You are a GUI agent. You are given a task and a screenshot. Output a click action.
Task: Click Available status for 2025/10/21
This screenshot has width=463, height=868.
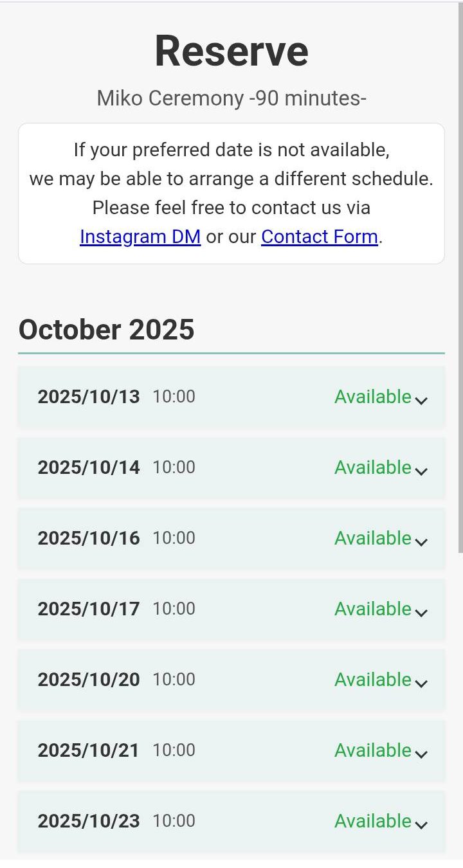pos(372,750)
